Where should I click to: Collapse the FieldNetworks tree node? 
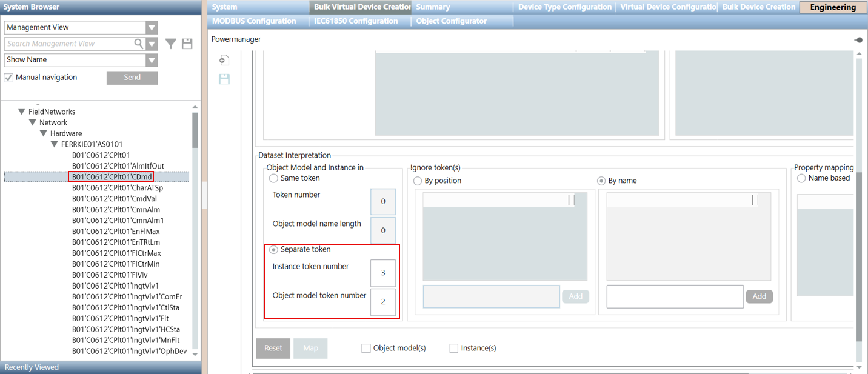point(22,112)
